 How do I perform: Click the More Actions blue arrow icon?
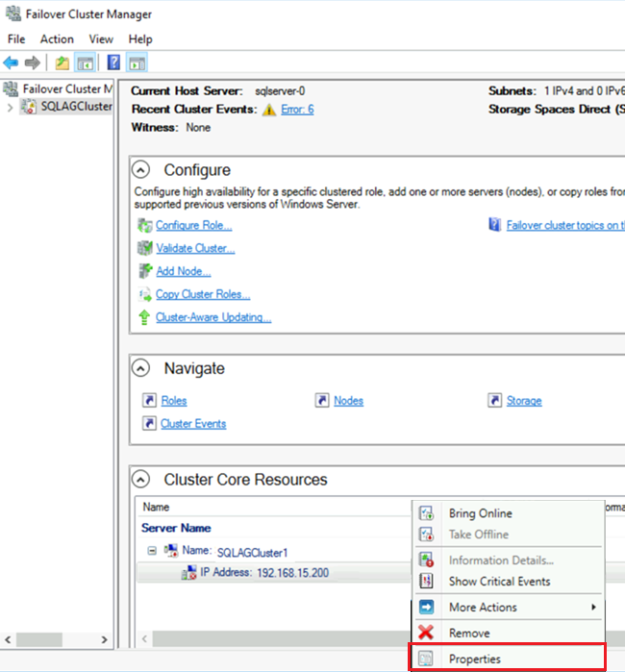click(426, 607)
